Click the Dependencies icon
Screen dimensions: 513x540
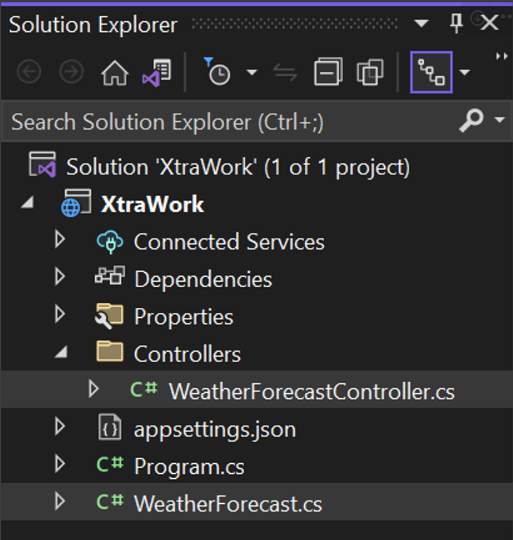[110, 275]
